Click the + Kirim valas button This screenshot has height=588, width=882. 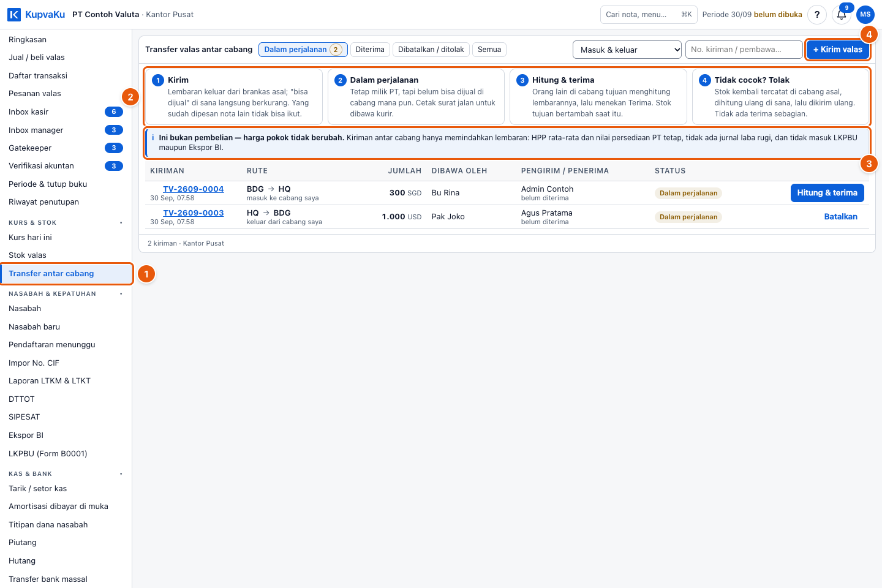tap(837, 50)
